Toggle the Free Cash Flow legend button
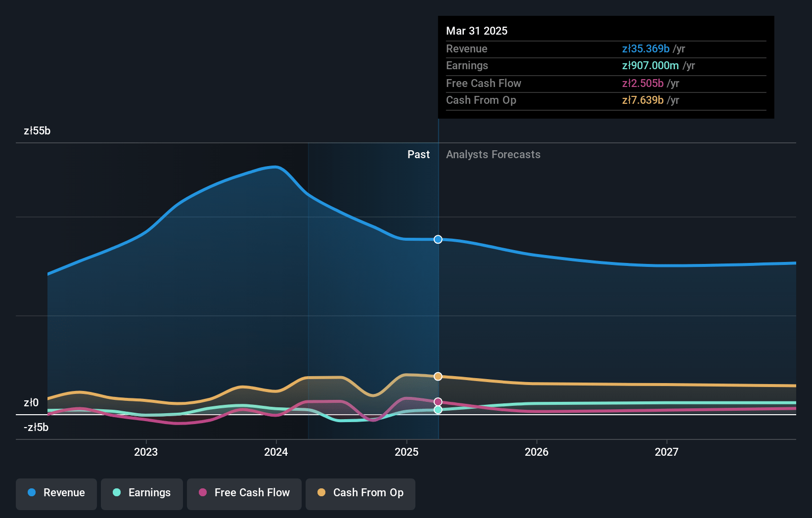 (244, 494)
